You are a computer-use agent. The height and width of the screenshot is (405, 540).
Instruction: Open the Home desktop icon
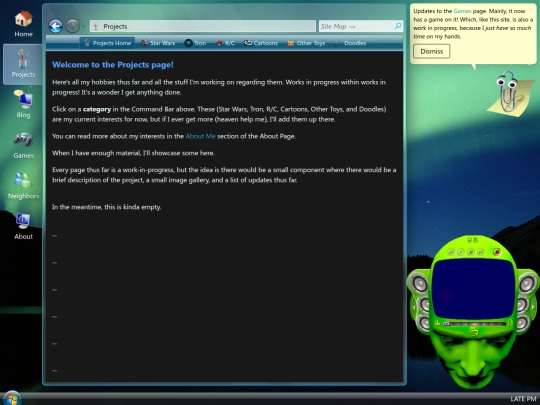(23, 23)
